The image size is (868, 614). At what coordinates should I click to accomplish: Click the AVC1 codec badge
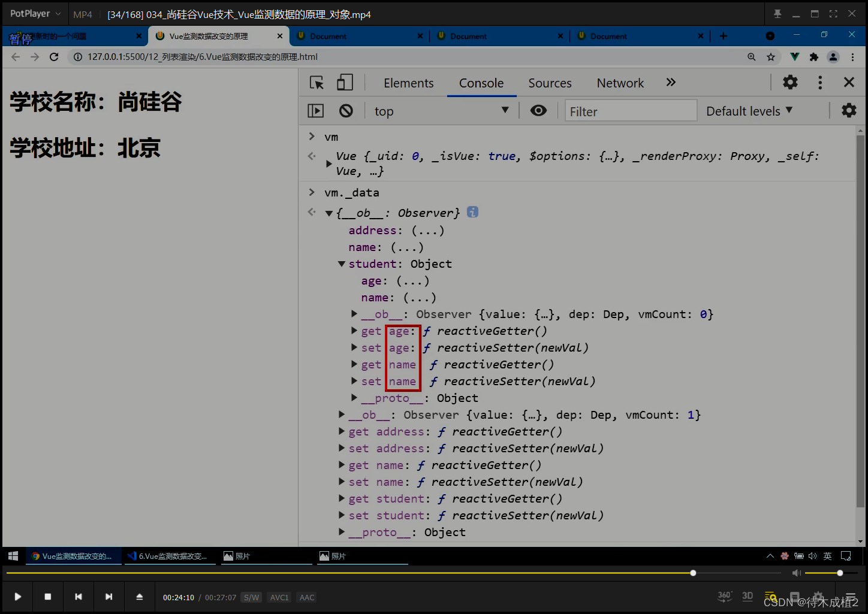coord(279,597)
